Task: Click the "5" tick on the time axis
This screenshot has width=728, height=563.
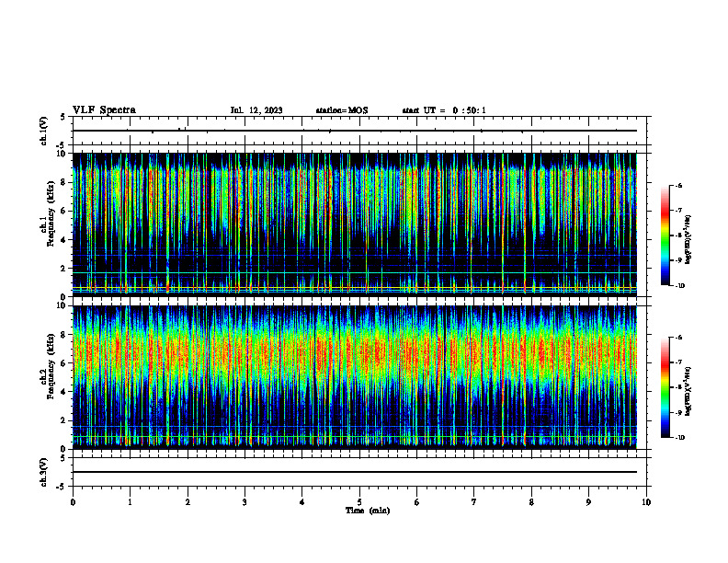Action: 359,502
